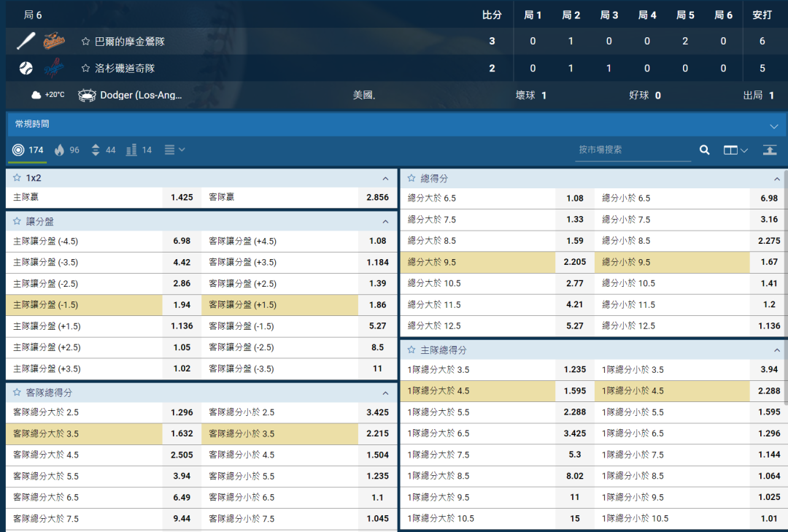
Task: Favorite the 客隊總得分 market star
Action: pyautogui.click(x=17, y=392)
